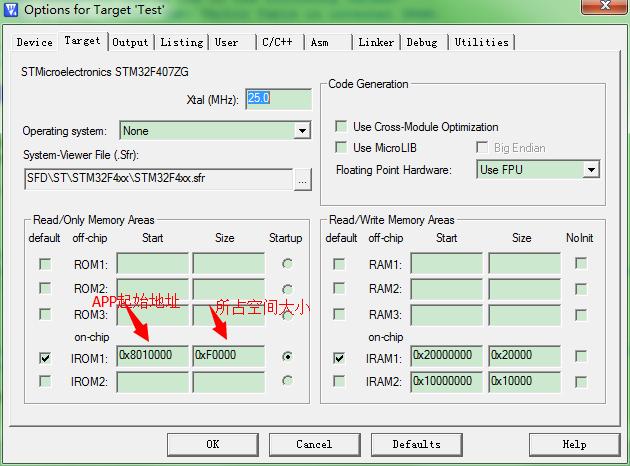Check the RAM3 default checkbox
The width and height of the screenshot is (630, 466).
[x=339, y=313]
